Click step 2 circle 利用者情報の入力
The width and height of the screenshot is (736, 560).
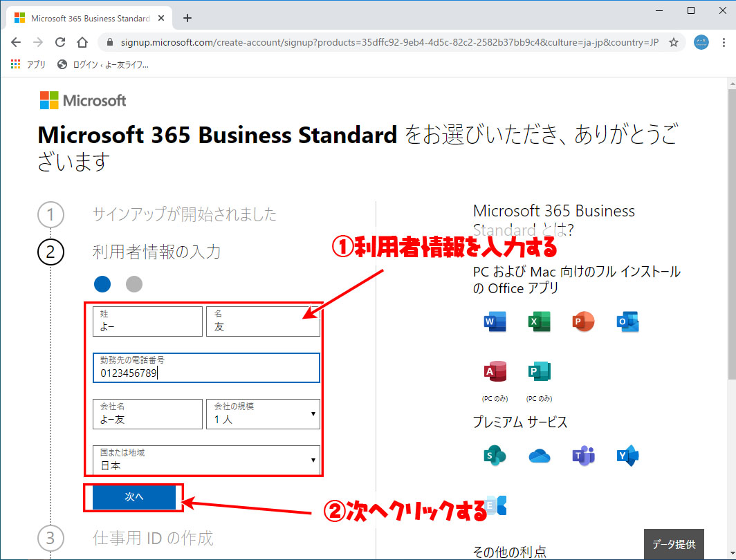pos(50,252)
